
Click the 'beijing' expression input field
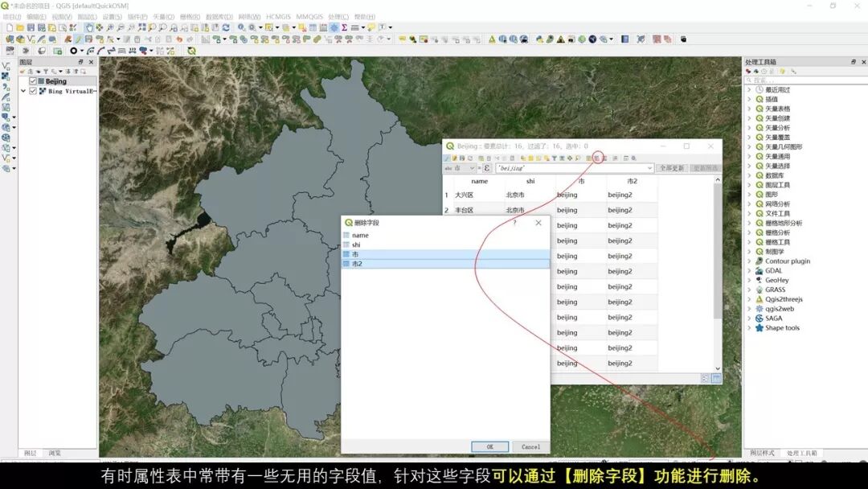(x=571, y=168)
